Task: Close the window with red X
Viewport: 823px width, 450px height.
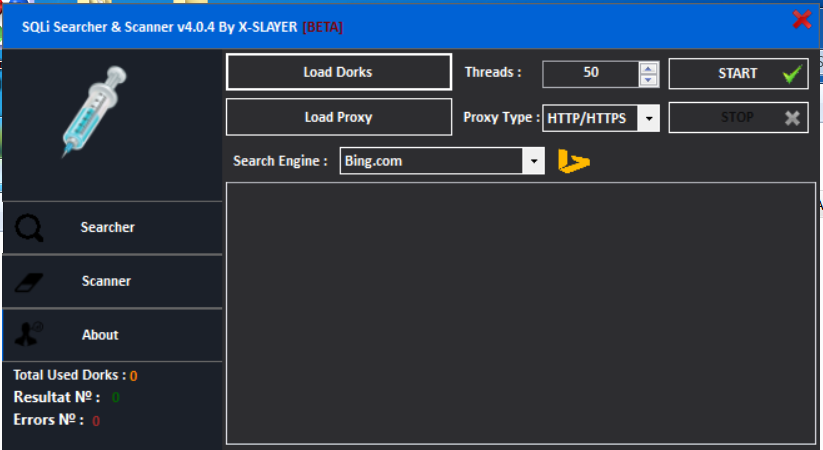Action: pos(801,19)
